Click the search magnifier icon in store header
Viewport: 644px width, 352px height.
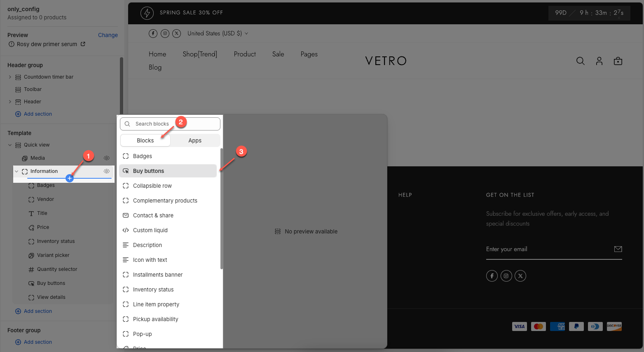(580, 61)
